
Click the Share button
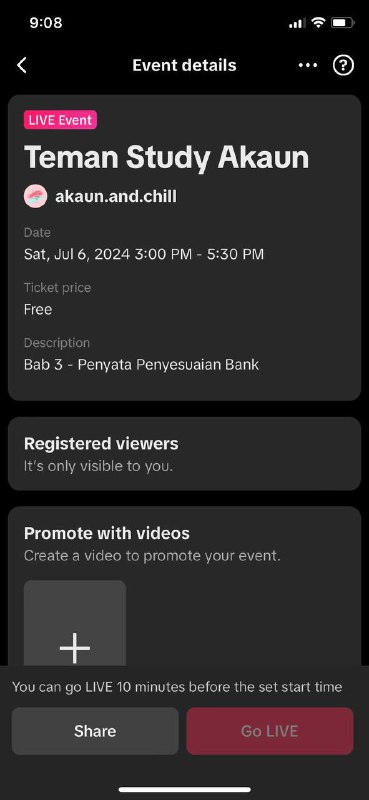[x=95, y=731]
